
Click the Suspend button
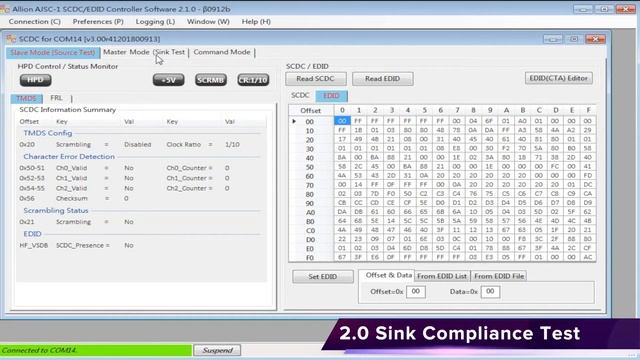click(x=218, y=350)
